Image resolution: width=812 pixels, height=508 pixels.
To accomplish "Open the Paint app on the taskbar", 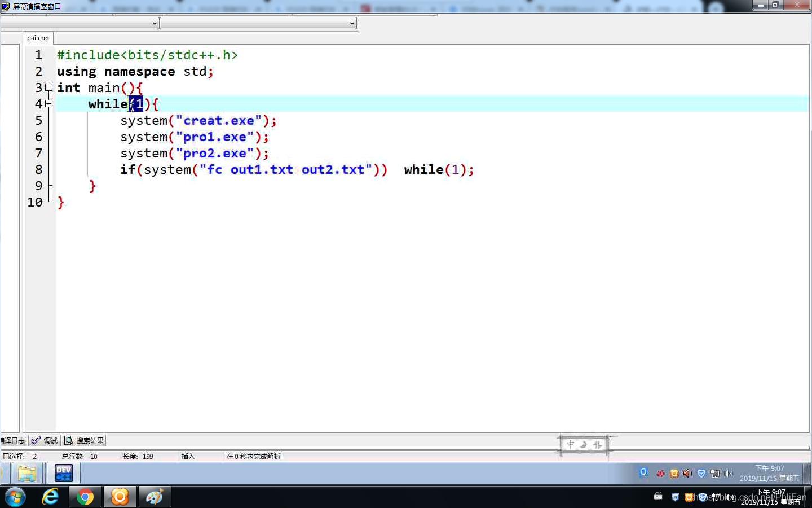I will (155, 497).
